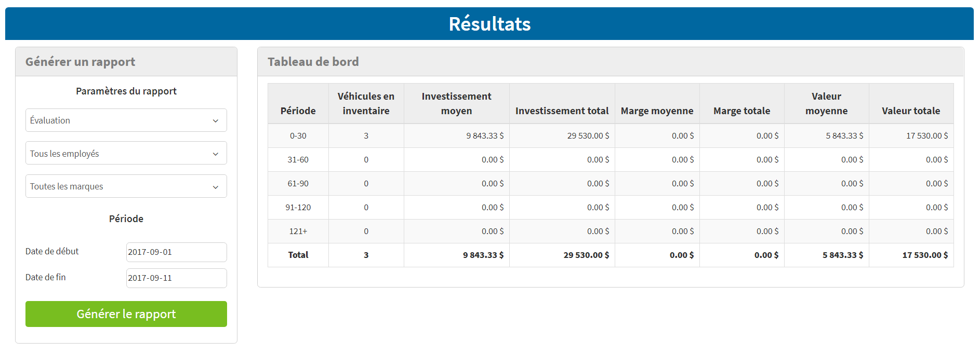
Task: Select the Valeur totale column header
Action: tap(910, 111)
